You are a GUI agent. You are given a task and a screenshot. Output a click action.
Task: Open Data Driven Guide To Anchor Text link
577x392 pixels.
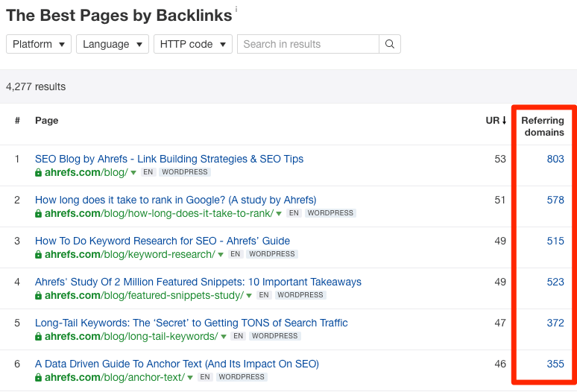tap(177, 364)
